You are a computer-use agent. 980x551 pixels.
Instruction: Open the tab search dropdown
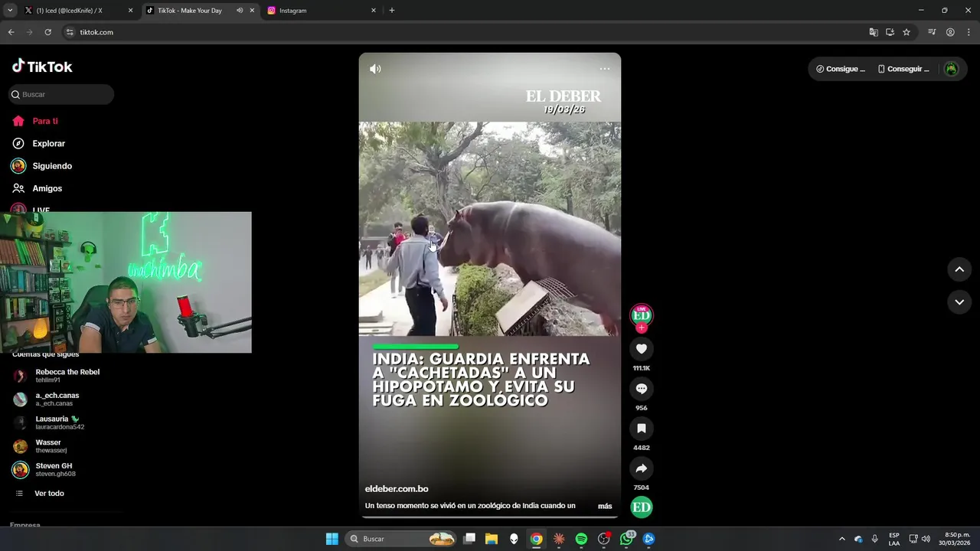[x=10, y=11]
